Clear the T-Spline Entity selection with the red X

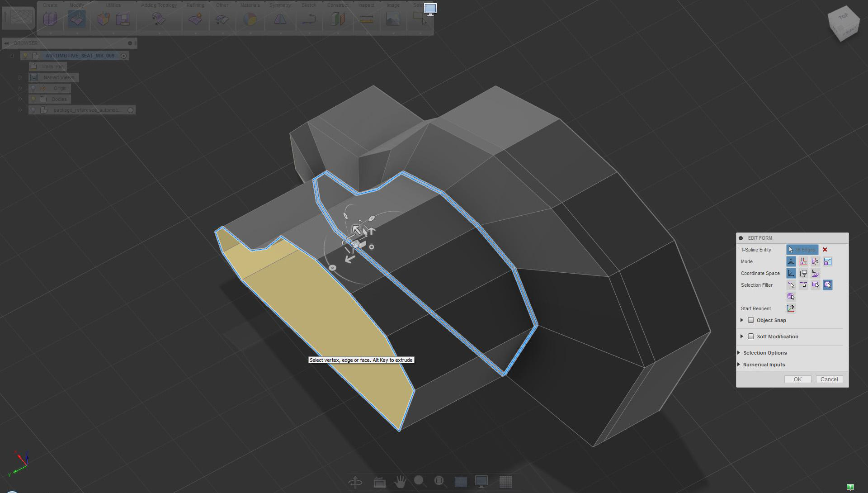825,250
